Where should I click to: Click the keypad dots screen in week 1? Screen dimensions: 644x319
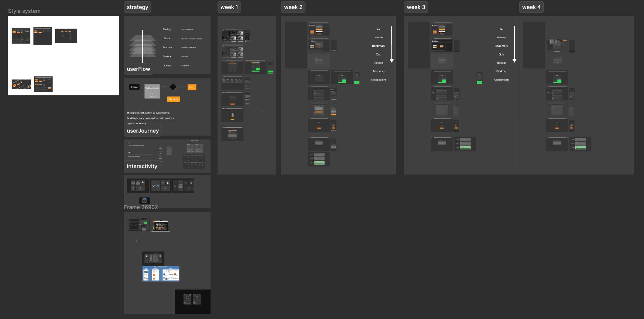coord(232,115)
